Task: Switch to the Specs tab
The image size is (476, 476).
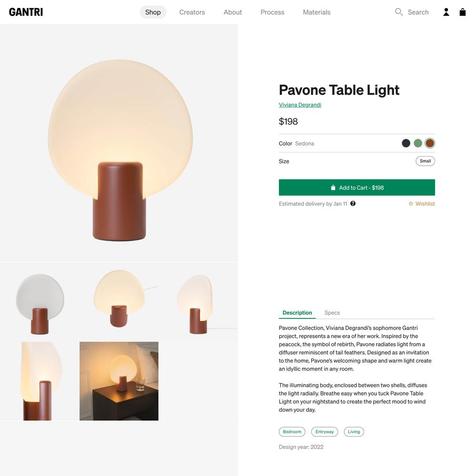Action: click(332, 313)
